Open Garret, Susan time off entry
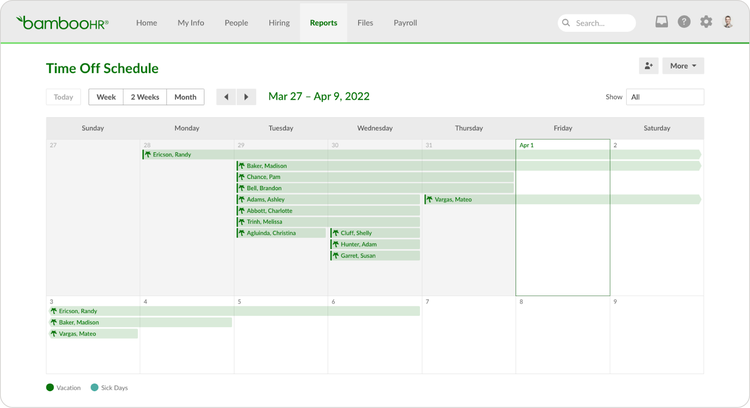750x408 pixels. coord(375,255)
